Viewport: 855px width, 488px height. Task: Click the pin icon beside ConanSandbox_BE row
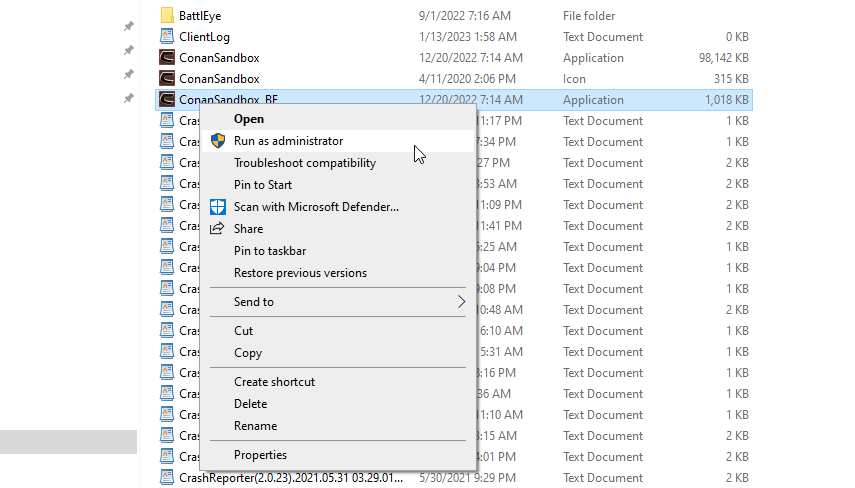point(129,98)
